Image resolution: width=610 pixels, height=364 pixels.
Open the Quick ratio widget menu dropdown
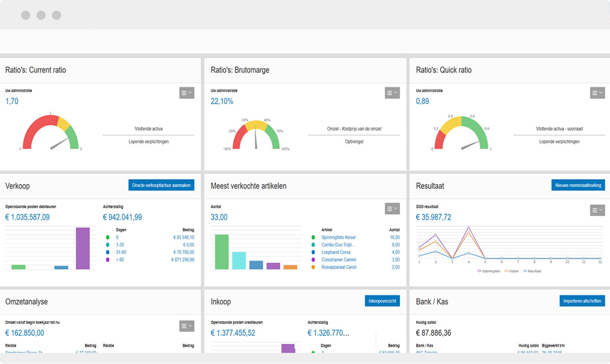[x=597, y=93]
